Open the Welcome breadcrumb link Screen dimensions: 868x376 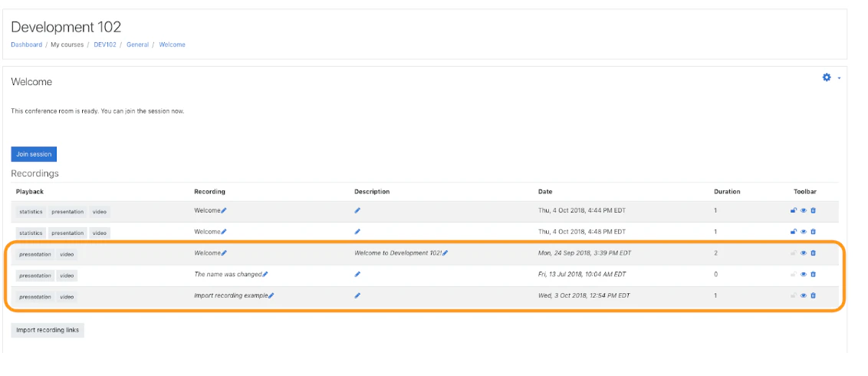click(x=173, y=45)
